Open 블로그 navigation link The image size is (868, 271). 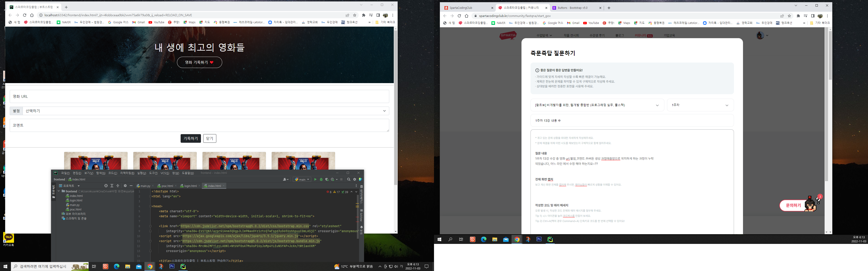point(619,35)
